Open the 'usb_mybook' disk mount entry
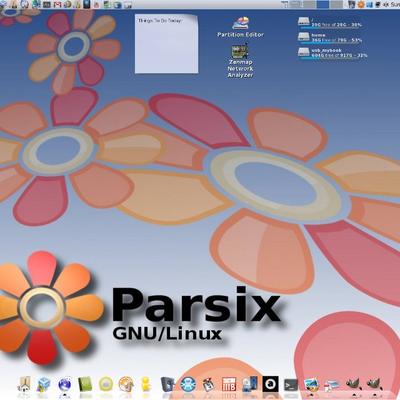This screenshot has width=400, height=400. [332, 53]
